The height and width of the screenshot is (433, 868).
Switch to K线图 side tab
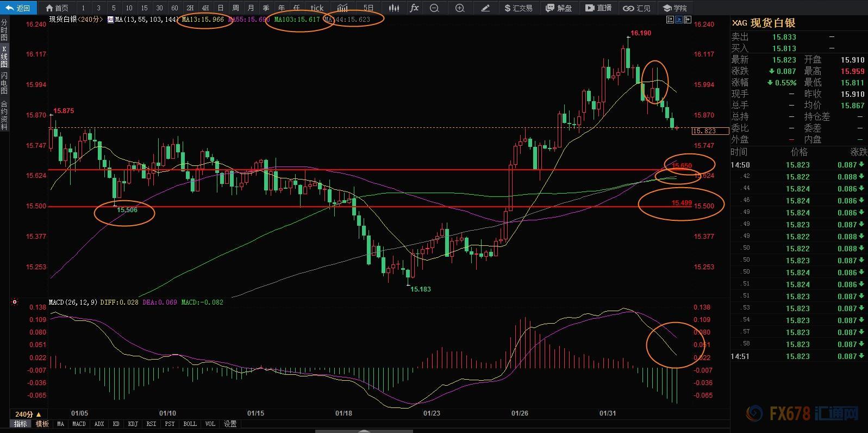[x=4, y=57]
